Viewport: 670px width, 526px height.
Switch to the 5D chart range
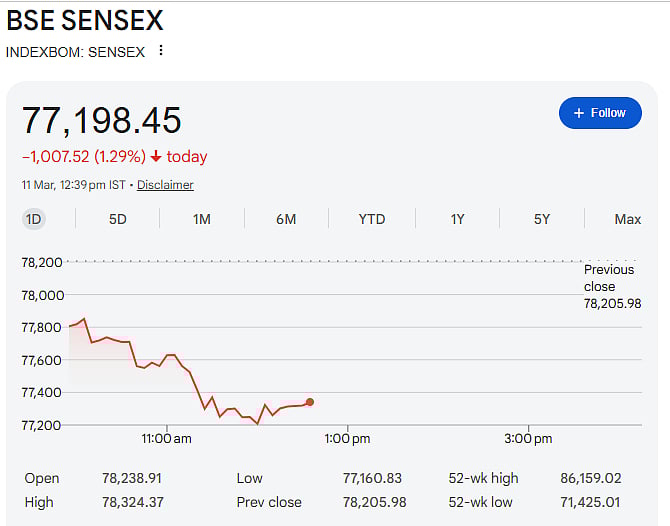[x=118, y=219]
